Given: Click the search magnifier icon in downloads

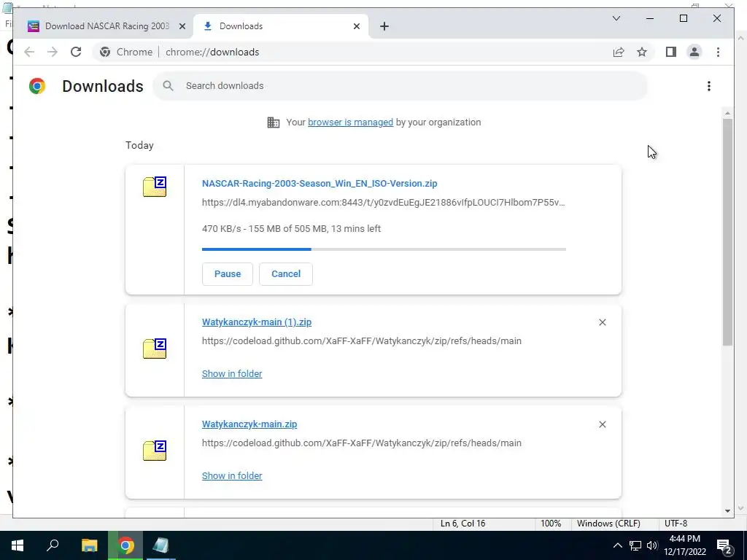Looking at the screenshot, I should [x=168, y=86].
